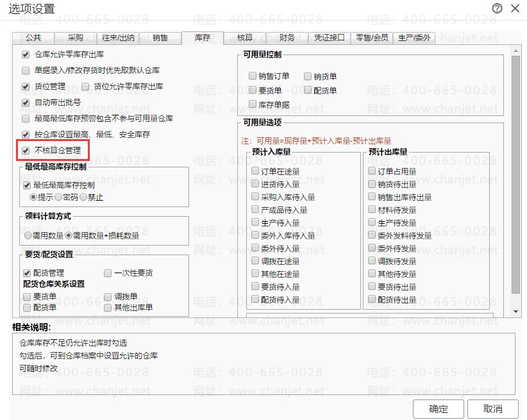527x420 pixels.
Task: Enable 要货单 in 可用量控制
Action: (x=253, y=90)
